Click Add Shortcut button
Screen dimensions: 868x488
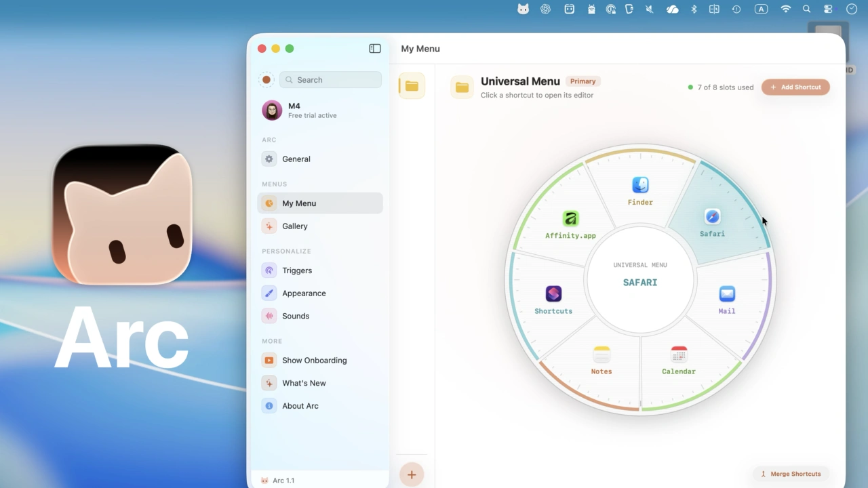(795, 87)
